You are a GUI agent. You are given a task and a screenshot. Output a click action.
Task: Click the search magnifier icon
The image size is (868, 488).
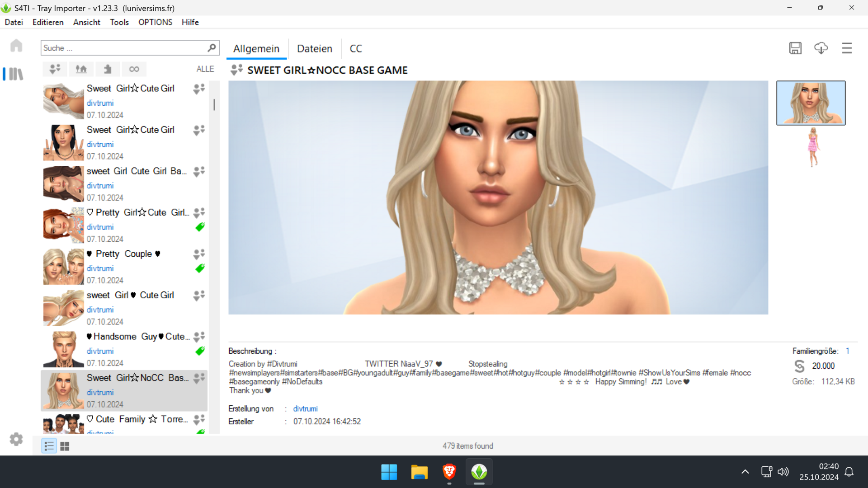pos(212,48)
